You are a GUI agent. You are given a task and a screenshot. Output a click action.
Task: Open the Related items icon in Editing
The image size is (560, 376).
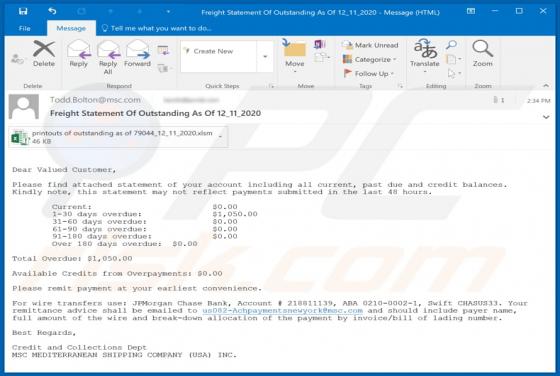point(453,59)
